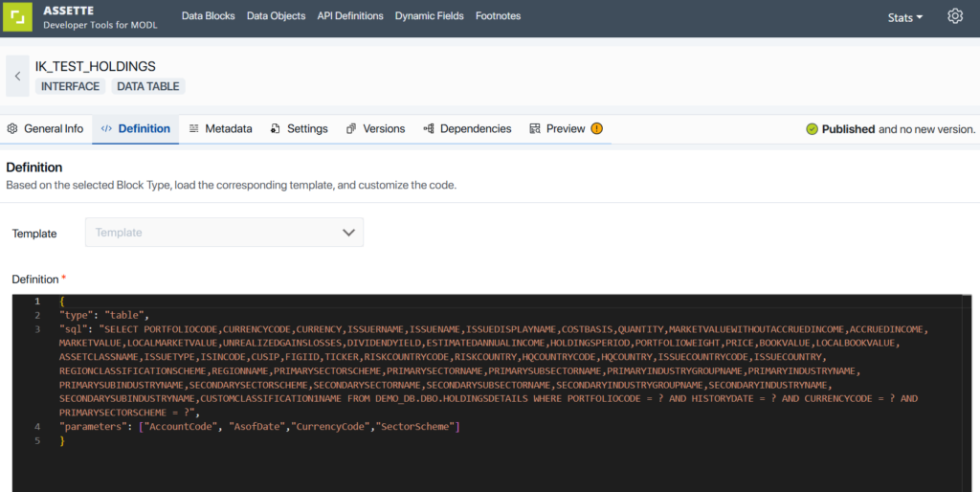Click the General Info gear icon
This screenshot has width=980, height=492.
pyautogui.click(x=12, y=129)
